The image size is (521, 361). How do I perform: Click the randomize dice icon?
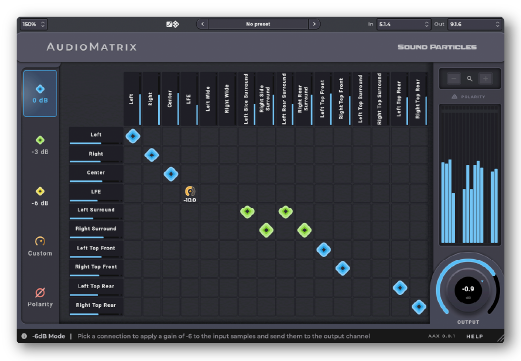tap(173, 24)
